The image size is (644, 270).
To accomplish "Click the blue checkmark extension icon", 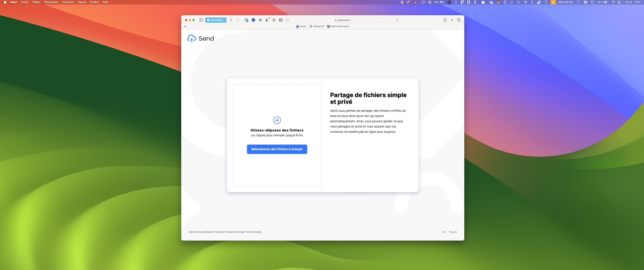I will 253,20.
